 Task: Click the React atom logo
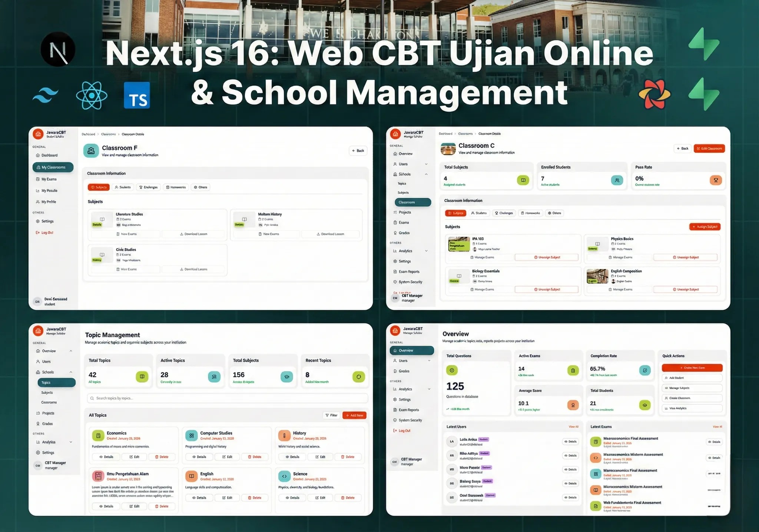coord(92,96)
